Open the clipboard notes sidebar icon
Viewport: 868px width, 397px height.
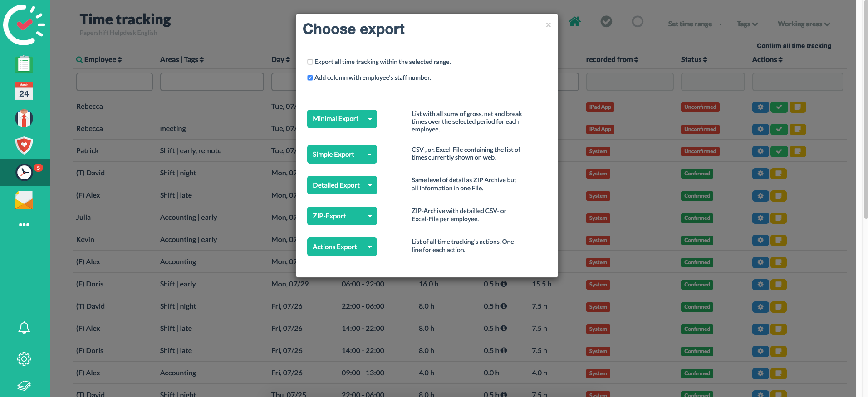24,64
